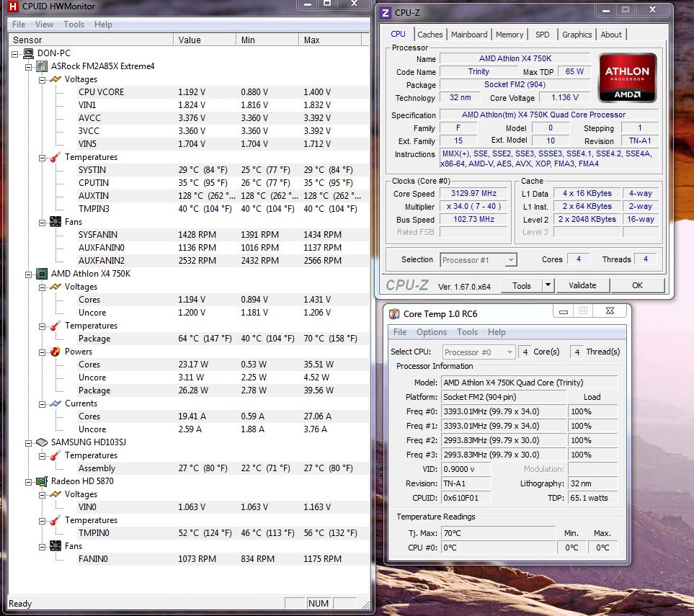The width and height of the screenshot is (694, 616).
Task: Click the Athlon processor logo in CPU-Z
Action: click(627, 78)
